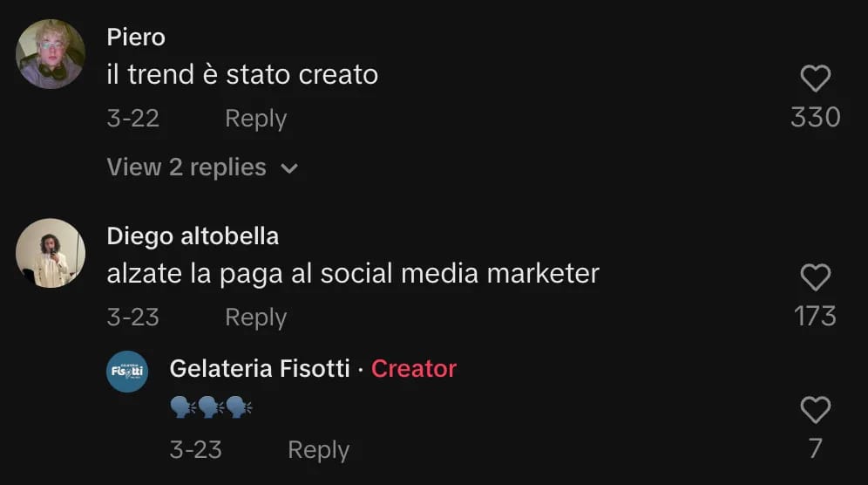
Task: Click View 2 replies text
Action: pyautogui.click(x=186, y=167)
